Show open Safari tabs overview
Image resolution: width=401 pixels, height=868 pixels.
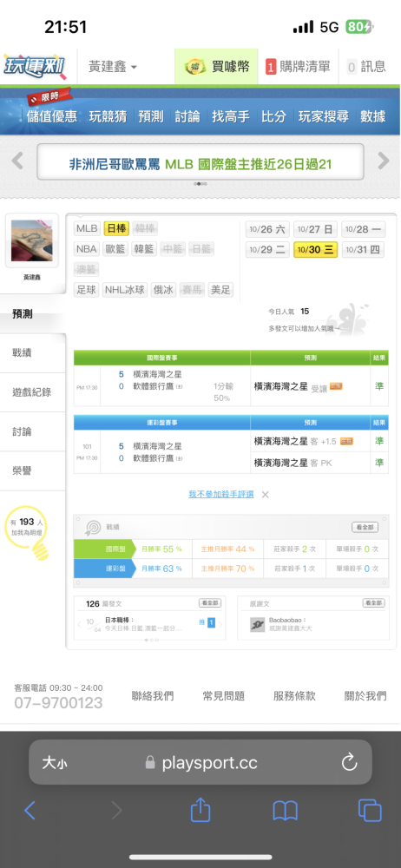point(370,811)
